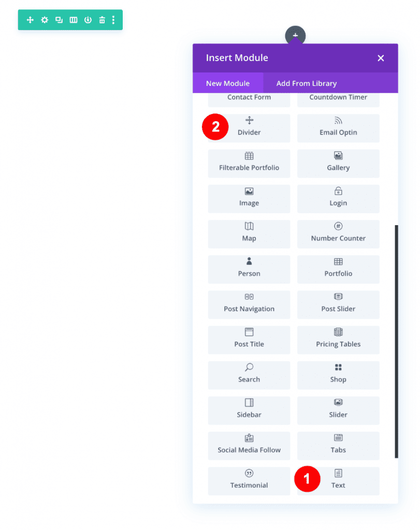
Task: Expand the add module plus button
Action: [x=295, y=35]
